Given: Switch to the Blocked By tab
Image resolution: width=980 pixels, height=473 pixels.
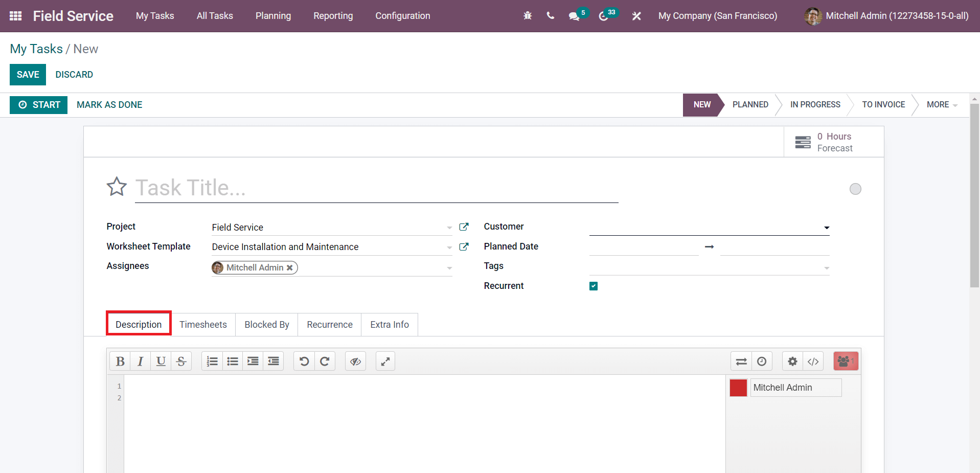Looking at the screenshot, I should [x=267, y=324].
